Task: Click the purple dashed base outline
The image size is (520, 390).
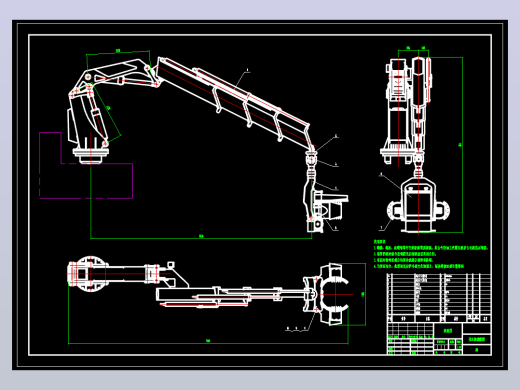Action: point(86,166)
